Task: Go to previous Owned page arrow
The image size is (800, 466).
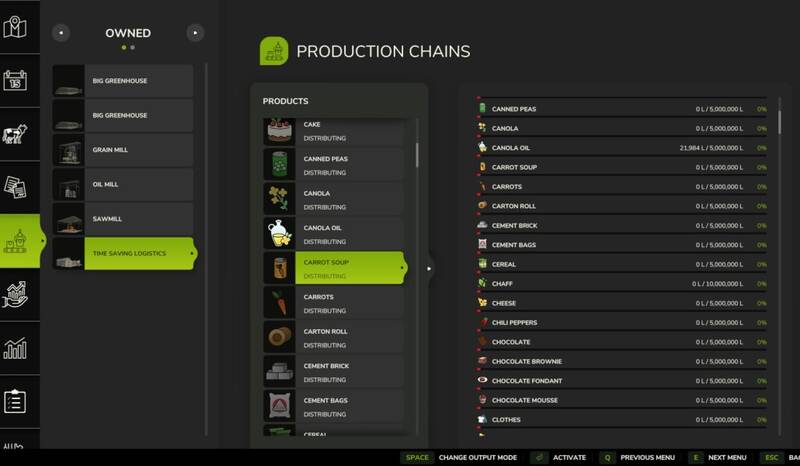Action: point(61,33)
